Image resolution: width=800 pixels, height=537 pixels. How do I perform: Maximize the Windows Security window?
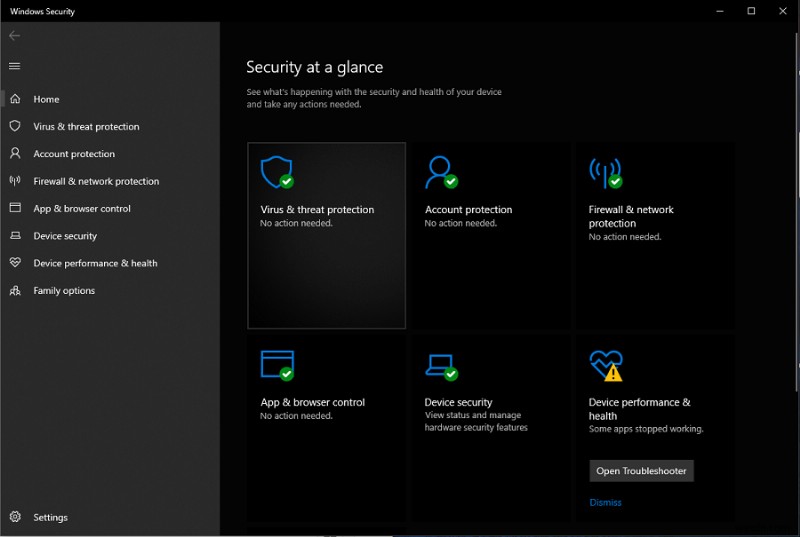point(751,11)
